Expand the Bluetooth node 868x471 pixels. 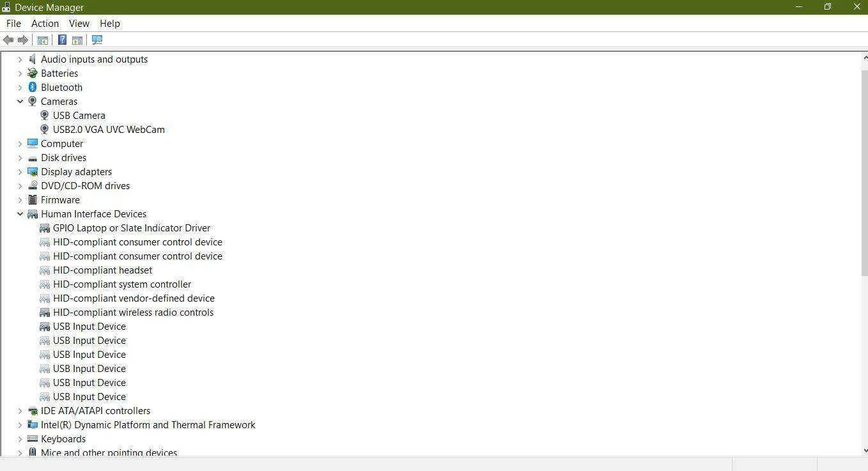(x=20, y=87)
